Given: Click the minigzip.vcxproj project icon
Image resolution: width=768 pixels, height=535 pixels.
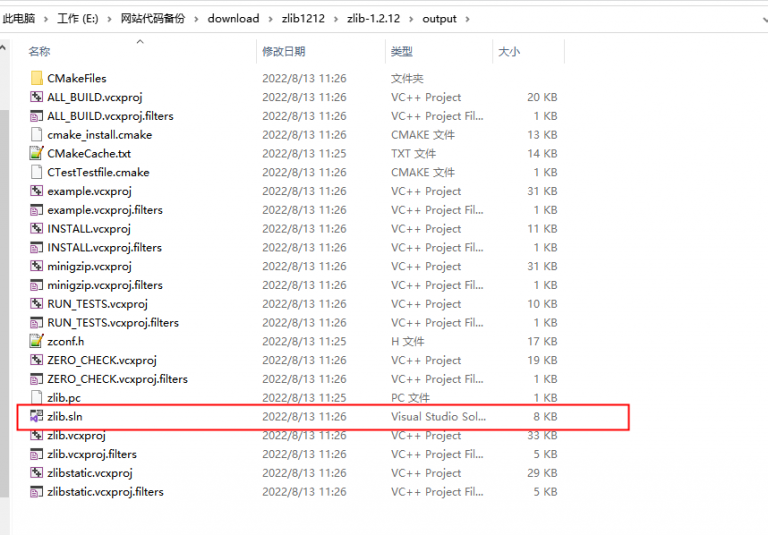Looking at the screenshot, I should [37, 266].
